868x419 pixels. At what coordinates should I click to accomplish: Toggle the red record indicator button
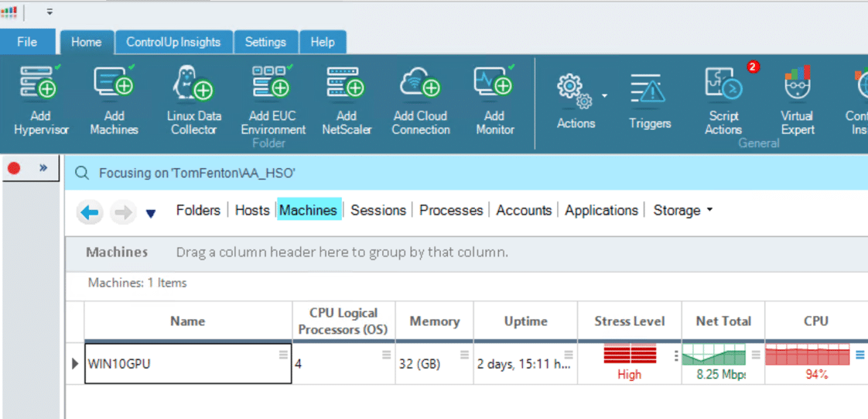click(x=14, y=168)
